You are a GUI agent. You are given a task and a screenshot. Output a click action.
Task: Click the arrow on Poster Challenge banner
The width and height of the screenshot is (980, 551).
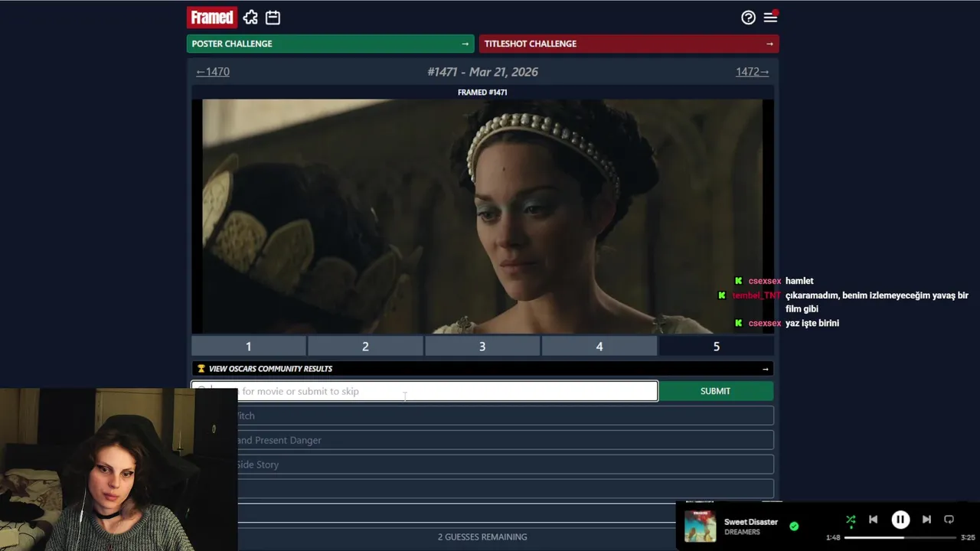(465, 44)
